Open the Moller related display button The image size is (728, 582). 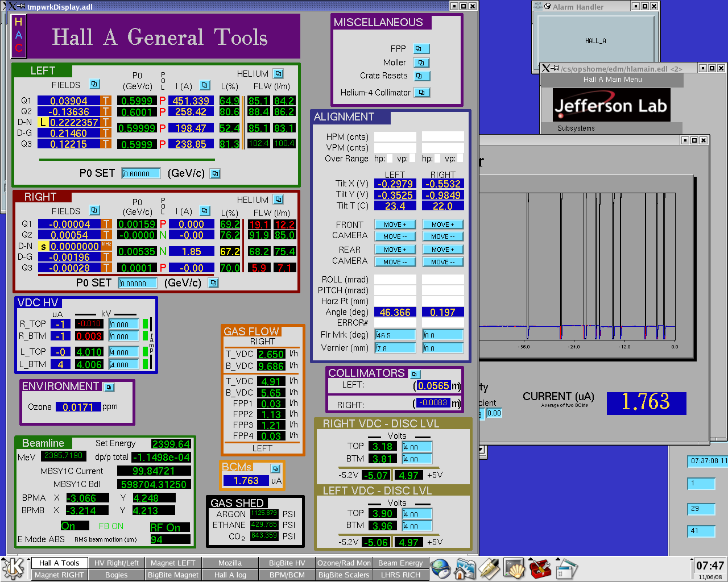421,63
